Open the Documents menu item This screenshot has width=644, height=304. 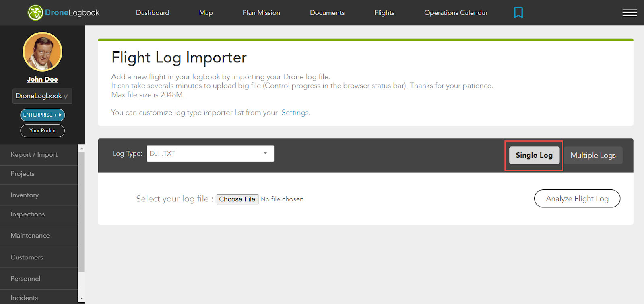tap(327, 13)
